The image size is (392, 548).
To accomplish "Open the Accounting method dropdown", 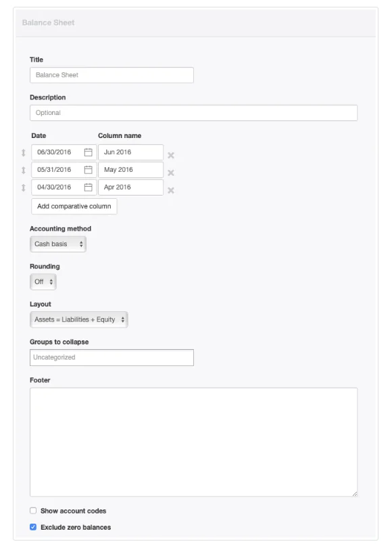I will (58, 244).
